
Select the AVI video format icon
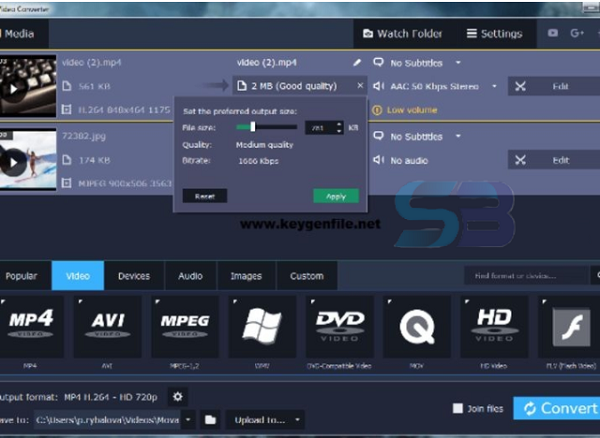(108, 327)
